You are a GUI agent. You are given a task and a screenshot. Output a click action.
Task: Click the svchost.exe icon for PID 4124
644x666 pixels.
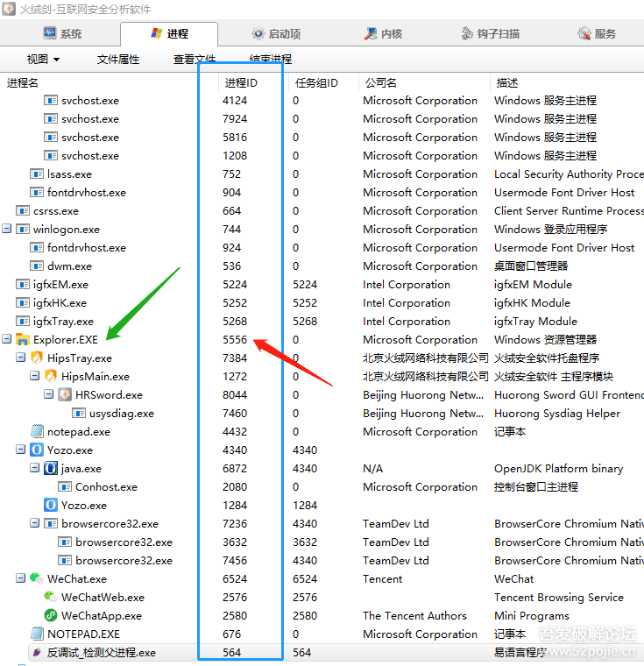coord(51,100)
